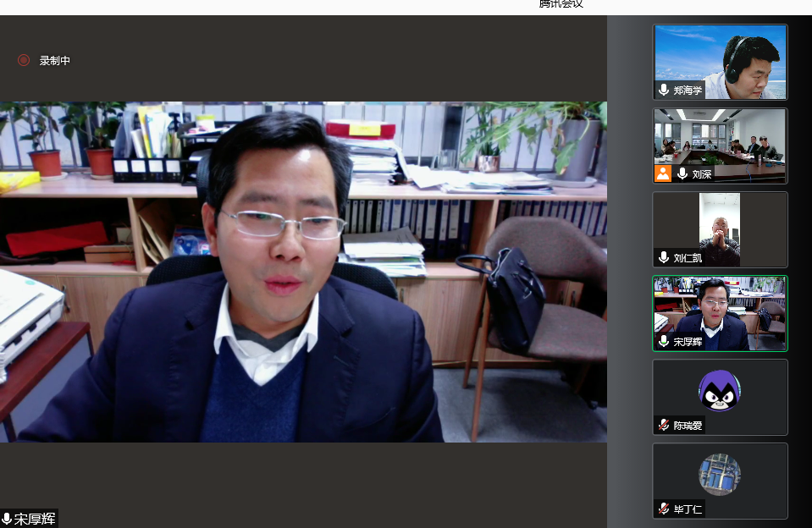Image resolution: width=812 pixels, height=528 pixels.
Task: Click the red recording indicator icon
Action: click(x=24, y=60)
